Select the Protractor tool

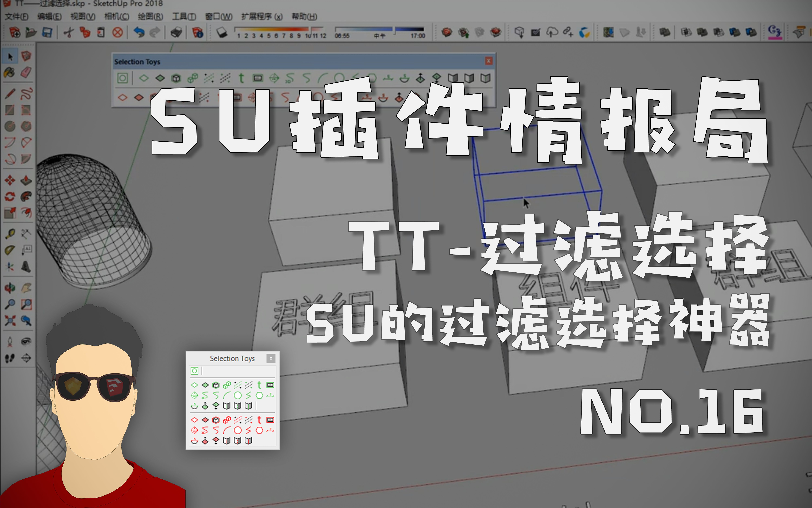(x=10, y=250)
